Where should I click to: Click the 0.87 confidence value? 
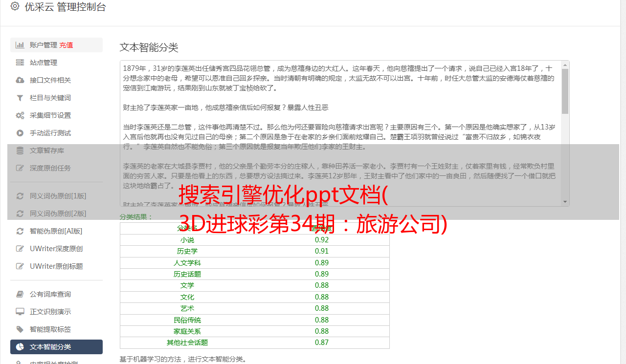322,343
